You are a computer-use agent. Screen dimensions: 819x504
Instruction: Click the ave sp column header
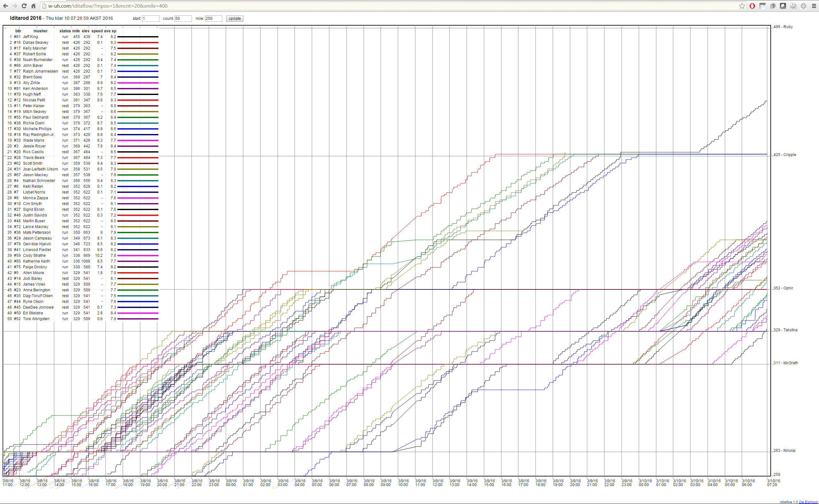[110, 31]
